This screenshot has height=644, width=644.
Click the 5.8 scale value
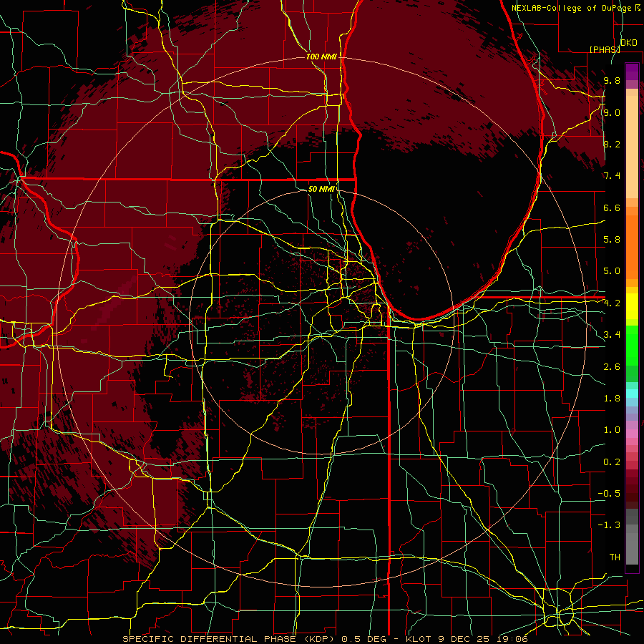pyautogui.click(x=612, y=240)
